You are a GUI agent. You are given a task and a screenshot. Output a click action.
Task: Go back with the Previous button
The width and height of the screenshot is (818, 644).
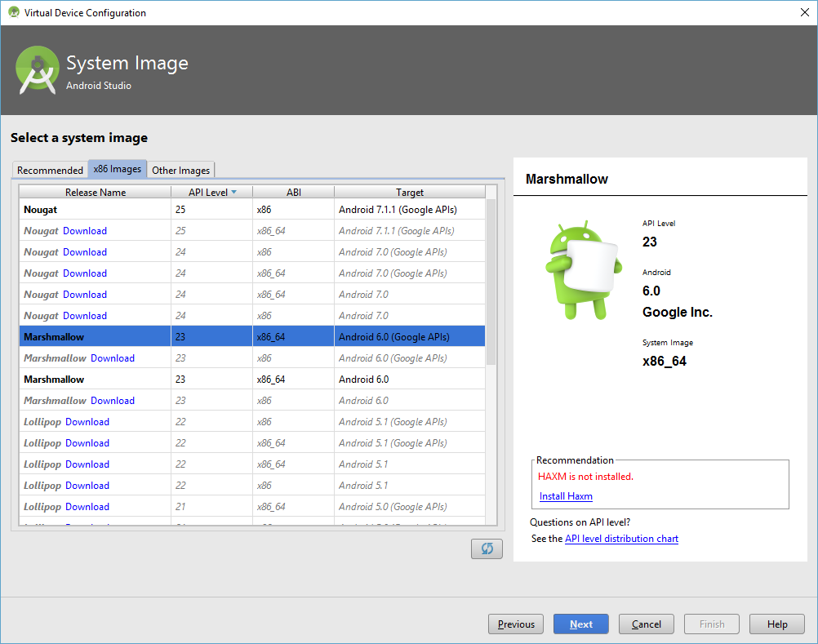coord(516,624)
